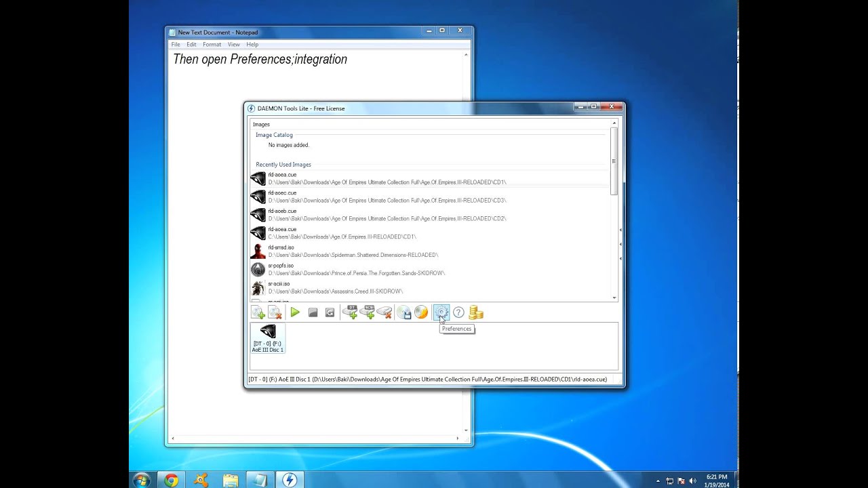
Task: Click the gold coins license icon
Action: pyautogui.click(x=476, y=312)
